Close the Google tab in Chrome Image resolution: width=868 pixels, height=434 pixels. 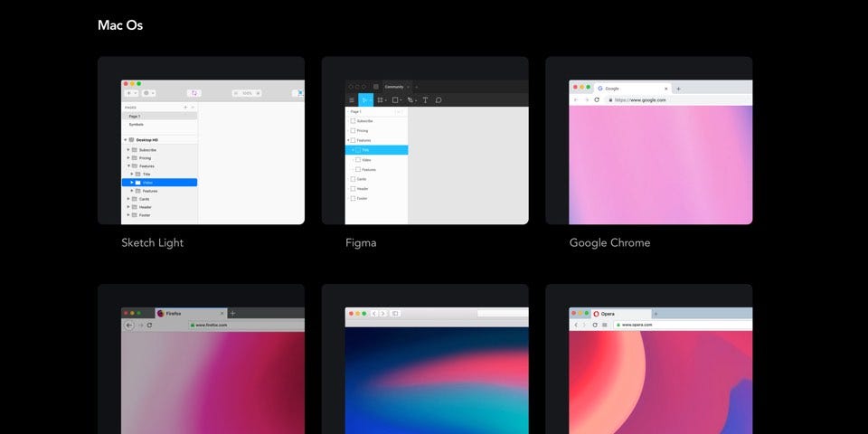(x=666, y=89)
